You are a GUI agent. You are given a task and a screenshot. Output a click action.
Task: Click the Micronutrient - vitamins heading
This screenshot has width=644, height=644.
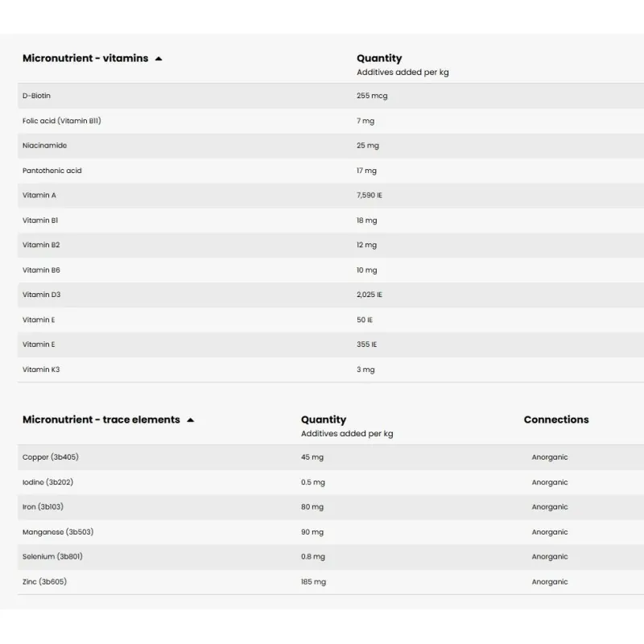(85, 58)
